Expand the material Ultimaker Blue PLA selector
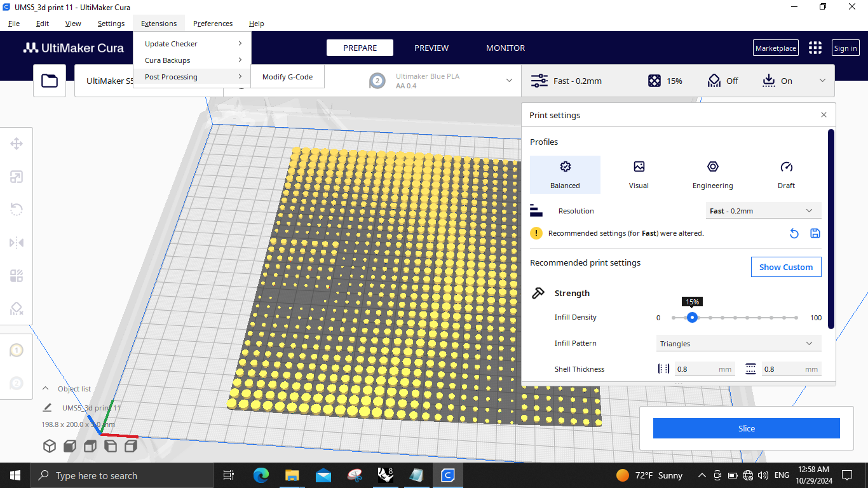The image size is (868, 488). tap(509, 81)
